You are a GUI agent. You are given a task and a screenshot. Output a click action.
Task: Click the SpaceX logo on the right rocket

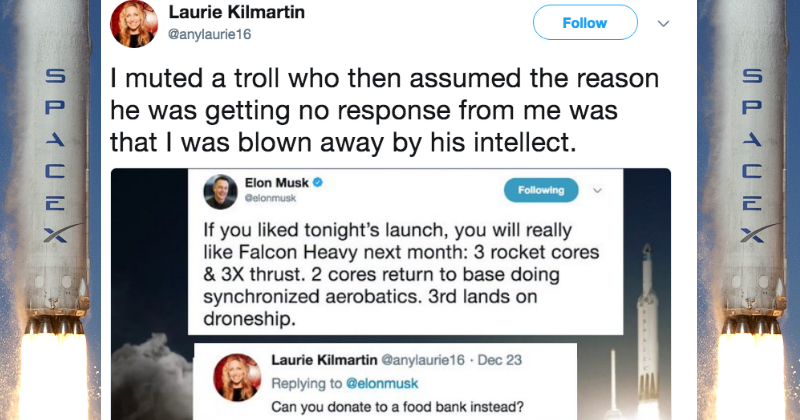[x=744, y=158]
